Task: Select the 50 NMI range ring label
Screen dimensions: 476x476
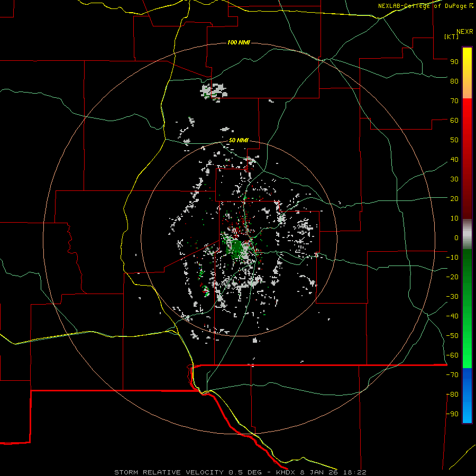Action: point(239,140)
